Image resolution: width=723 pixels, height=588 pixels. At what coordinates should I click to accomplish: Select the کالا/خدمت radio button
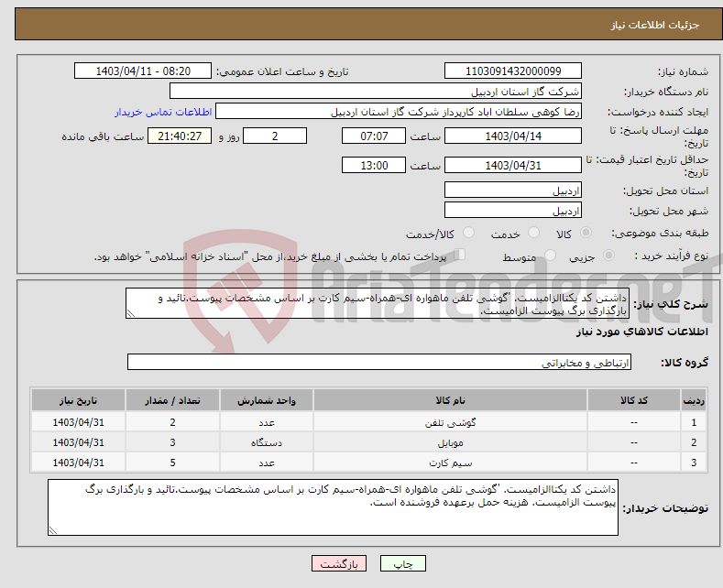[x=468, y=233]
